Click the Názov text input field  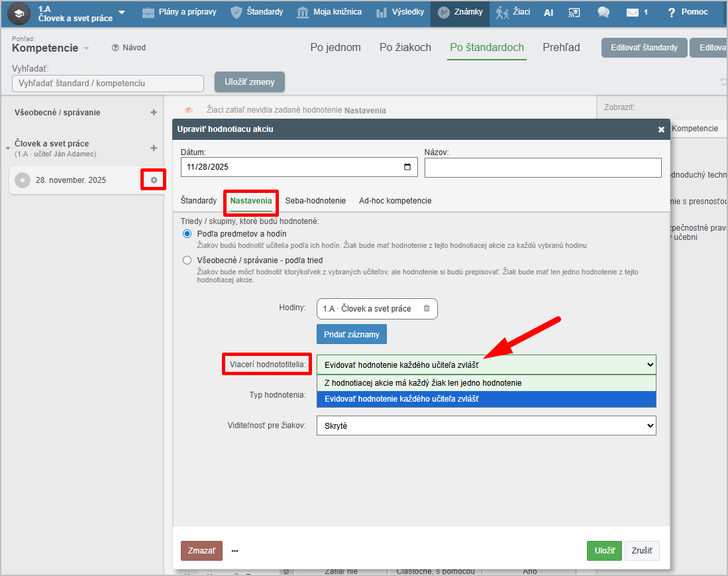click(543, 168)
